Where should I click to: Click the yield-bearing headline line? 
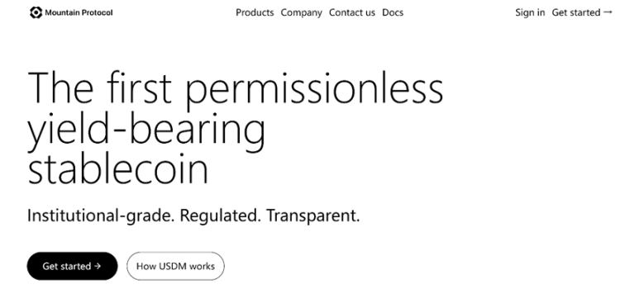(146, 129)
